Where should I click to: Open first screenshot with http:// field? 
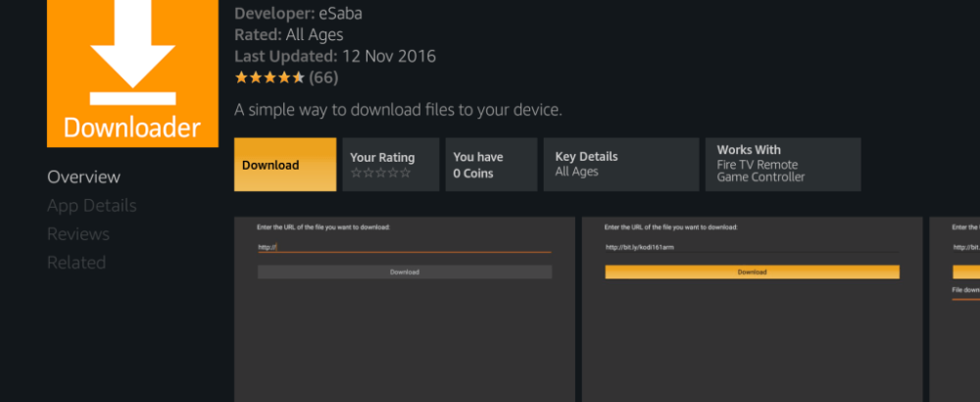click(x=405, y=310)
